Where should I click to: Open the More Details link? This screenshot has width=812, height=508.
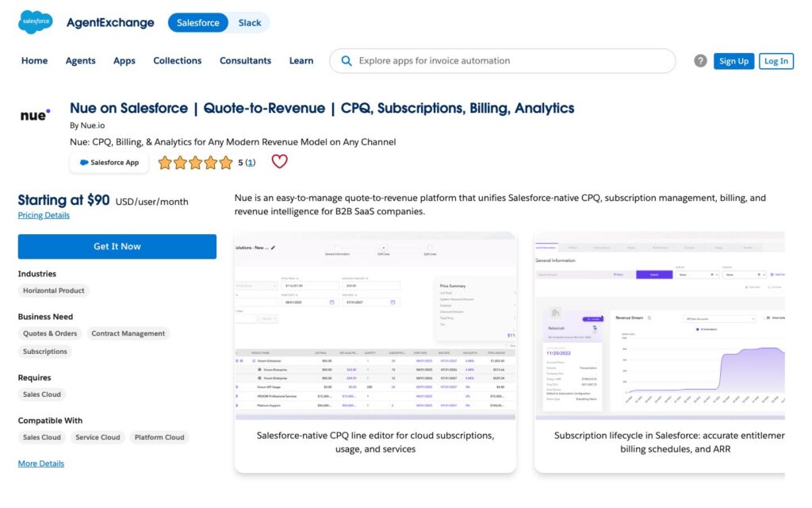pyautogui.click(x=41, y=464)
